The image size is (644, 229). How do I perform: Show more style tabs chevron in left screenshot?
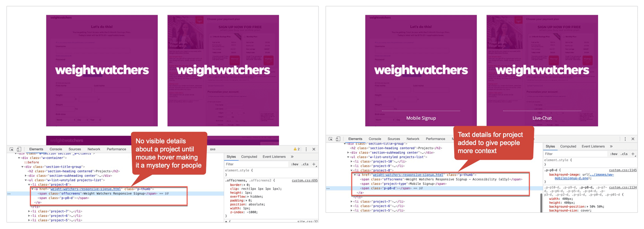(x=292, y=157)
